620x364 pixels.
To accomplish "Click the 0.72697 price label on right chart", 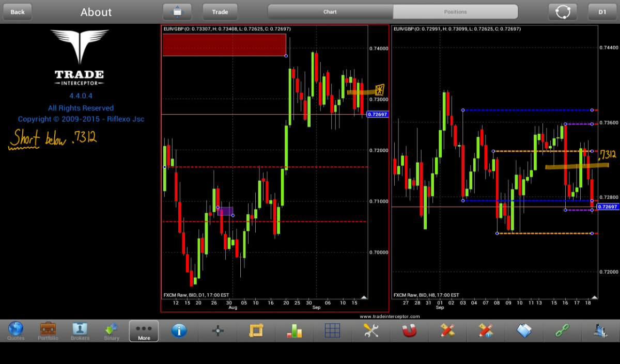I will pos(608,207).
